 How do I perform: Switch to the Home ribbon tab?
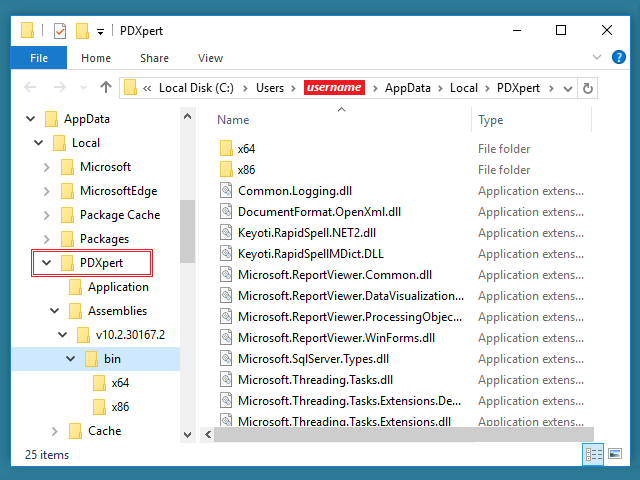tap(96, 58)
